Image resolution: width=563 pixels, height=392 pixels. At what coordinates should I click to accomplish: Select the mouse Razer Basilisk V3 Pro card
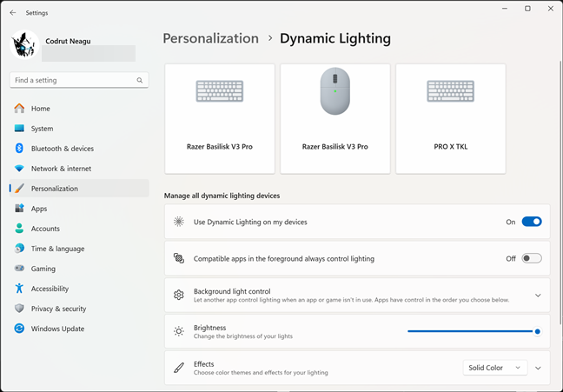pyautogui.click(x=335, y=119)
